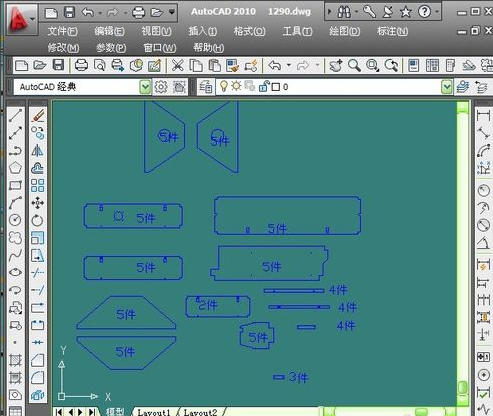Select the Fillet modify tool

pyautogui.click(x=38, y=377)
